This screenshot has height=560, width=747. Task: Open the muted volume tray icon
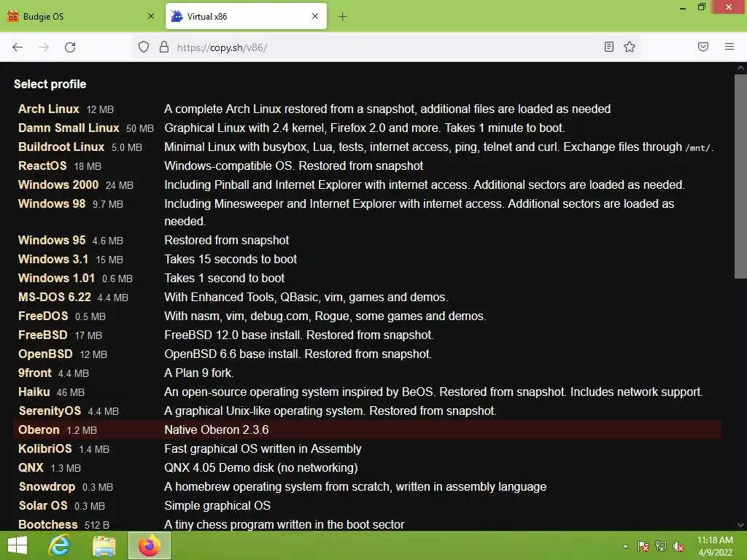pos(678,546)
